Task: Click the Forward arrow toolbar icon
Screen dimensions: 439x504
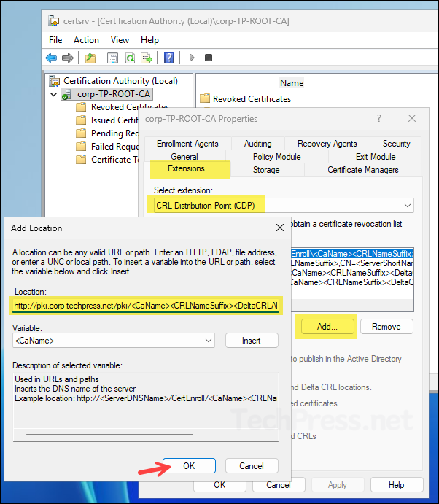Action: (68, 58)
